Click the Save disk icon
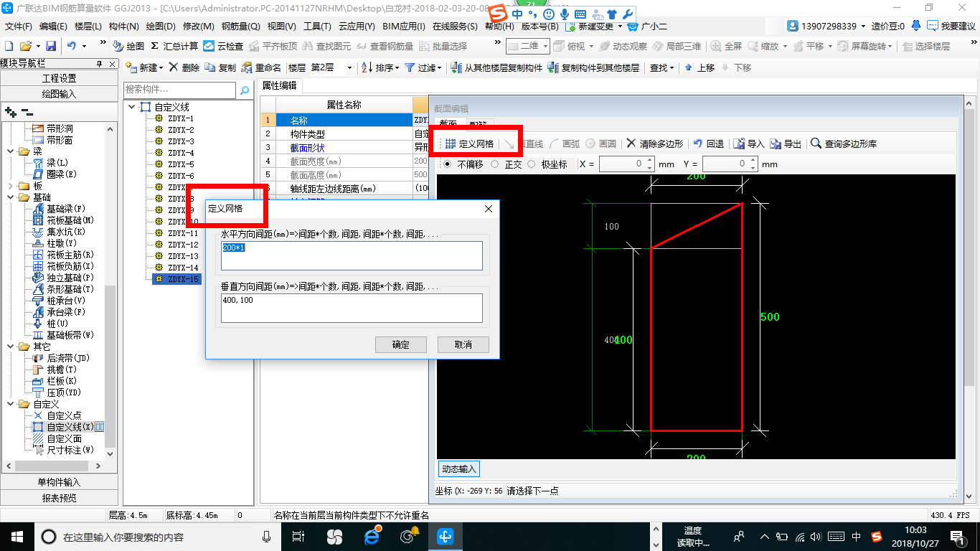The image size is (980, 551). pyautogui.click(x=51, y=46)
